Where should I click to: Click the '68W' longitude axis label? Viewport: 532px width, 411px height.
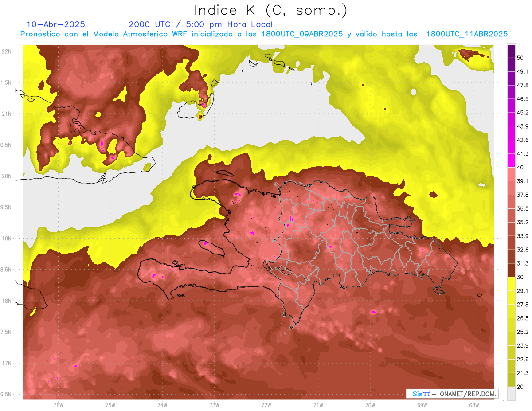click(474, 405)
